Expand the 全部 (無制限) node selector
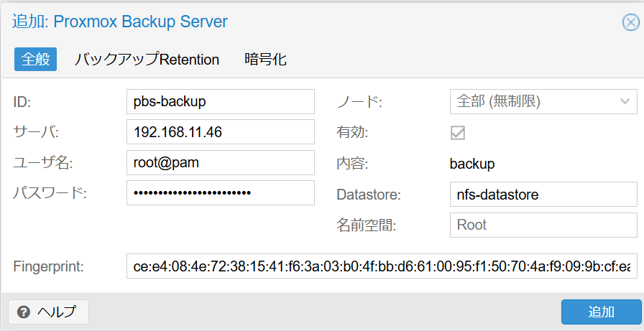Image resolution: width=644 pixels, height=331 pixels. pyautogui.click(x=543, y=101)
